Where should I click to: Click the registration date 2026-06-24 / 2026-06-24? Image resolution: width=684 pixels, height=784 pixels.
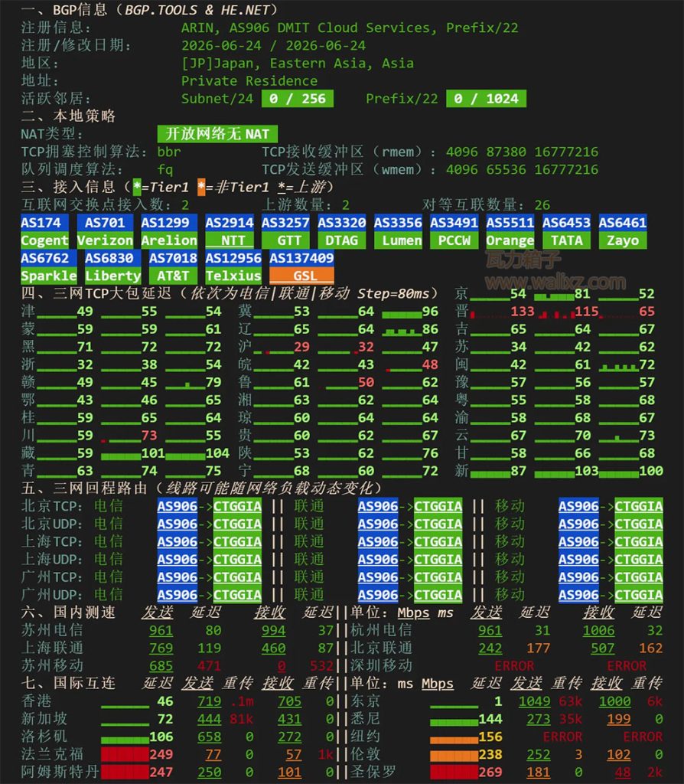[273, 45]
